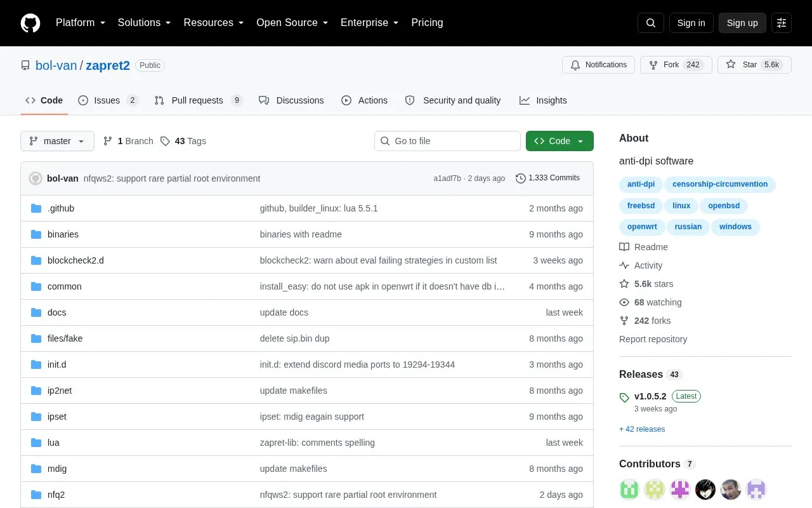Open the fourth contributor's dark avatar
The width and height of the screenshot is (812, 508).
tap(705, 490)
